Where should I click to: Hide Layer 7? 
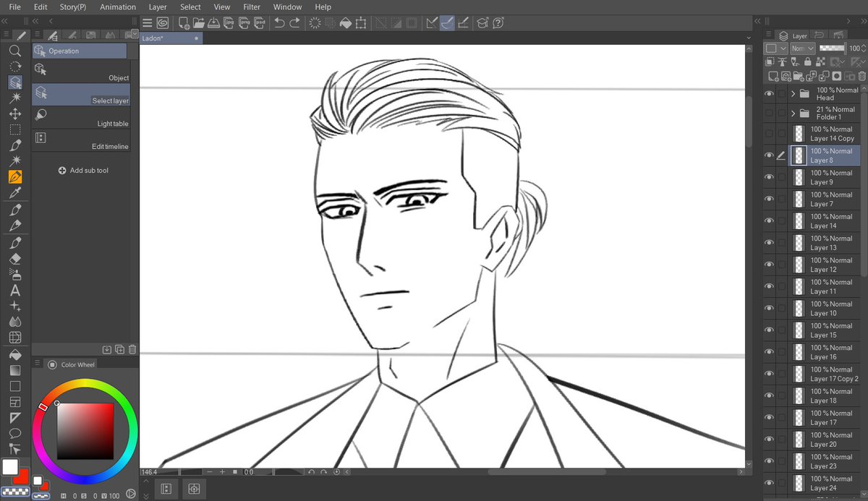pyautogui.click(x=769, y=199)
